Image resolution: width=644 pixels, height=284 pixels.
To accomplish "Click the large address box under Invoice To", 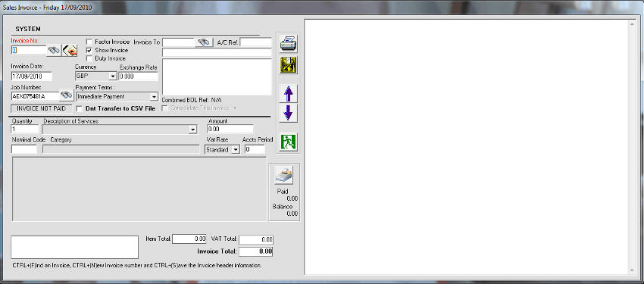I will (217, 77).
